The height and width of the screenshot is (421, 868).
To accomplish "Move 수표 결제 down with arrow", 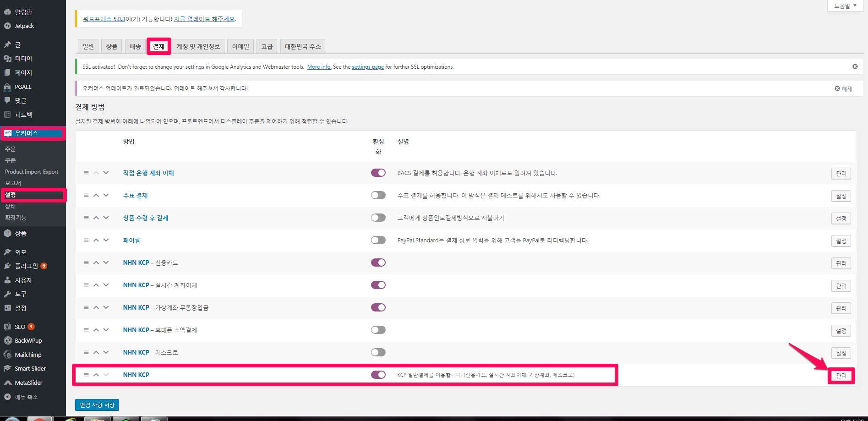I will click(x=106, y=195).
